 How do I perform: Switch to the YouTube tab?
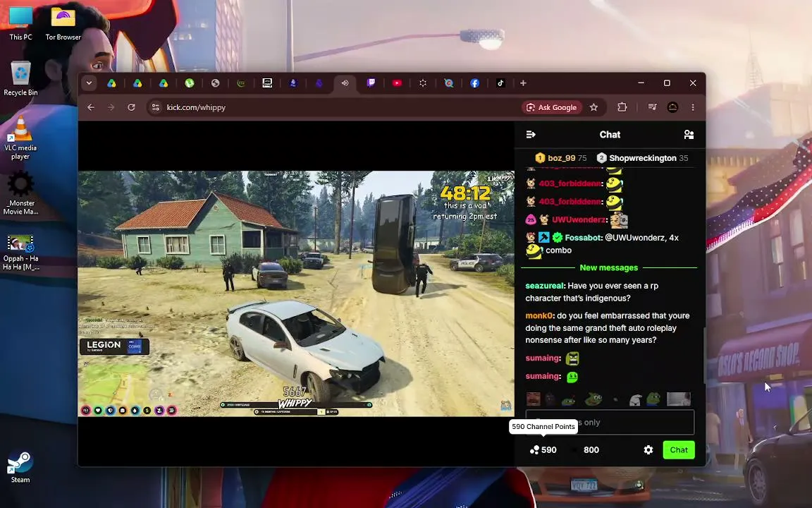click(x=397, y=83)
